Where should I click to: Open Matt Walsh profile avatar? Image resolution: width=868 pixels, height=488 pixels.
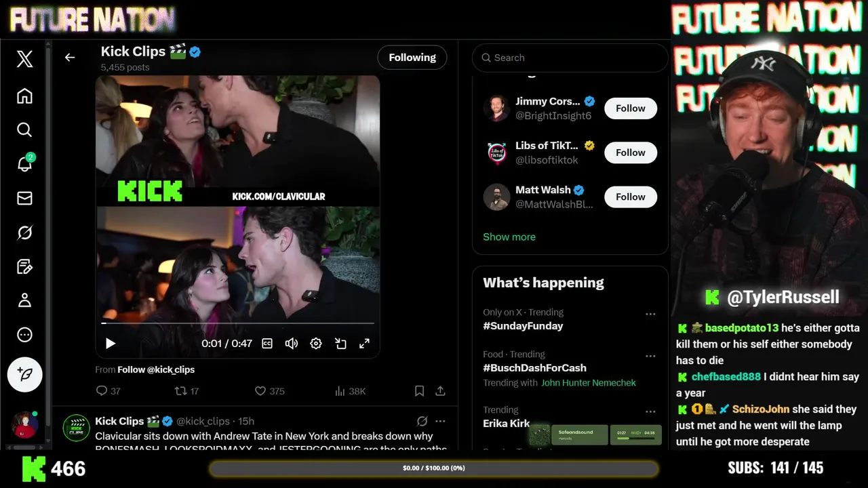click(496, 197)
